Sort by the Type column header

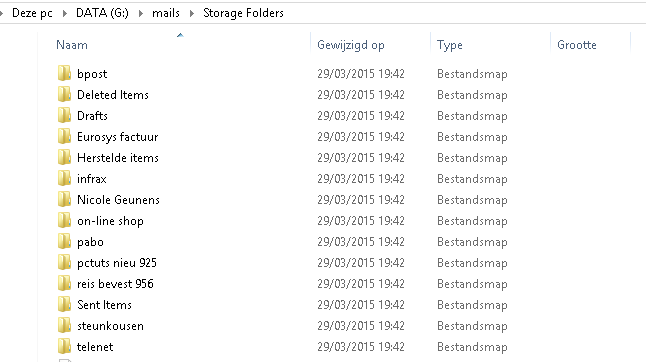click(x=449, y=44)
